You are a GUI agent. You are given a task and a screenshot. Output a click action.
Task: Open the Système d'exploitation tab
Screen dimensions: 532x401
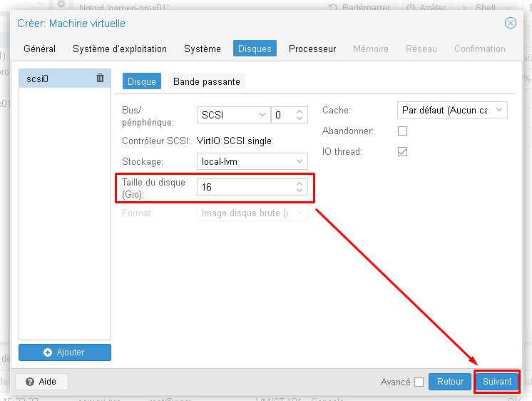[x=120, y=49]
